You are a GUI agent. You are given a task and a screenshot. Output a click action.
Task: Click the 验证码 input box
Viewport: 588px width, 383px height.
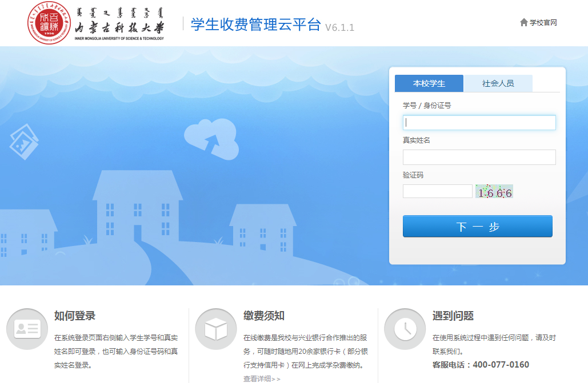click(x=437, y=191)
